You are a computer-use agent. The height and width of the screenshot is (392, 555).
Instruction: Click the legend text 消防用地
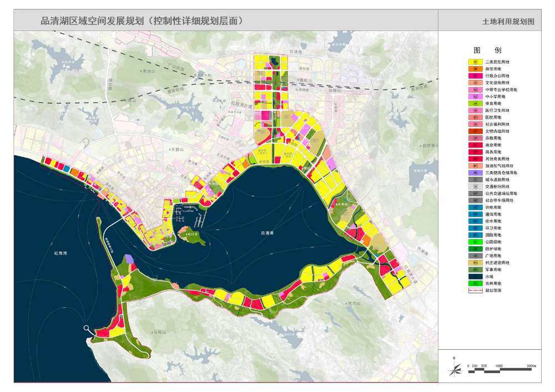(x=493, y=235)
